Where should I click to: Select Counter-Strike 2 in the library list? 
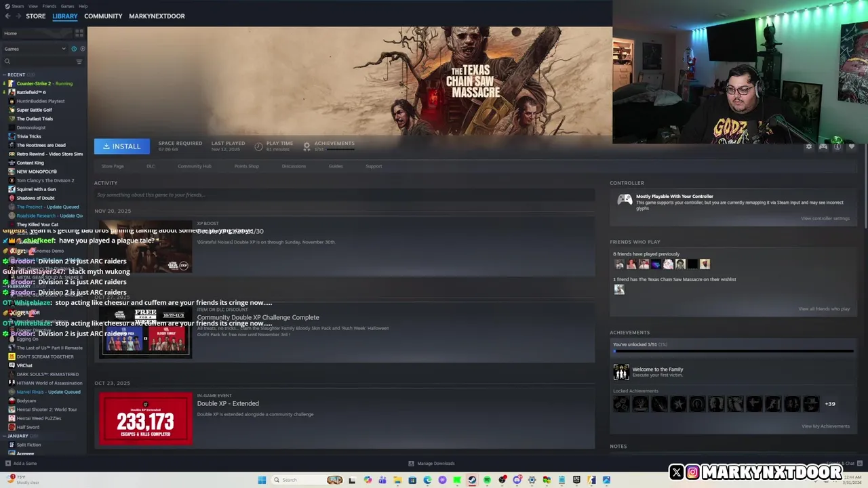pos(45,83)
